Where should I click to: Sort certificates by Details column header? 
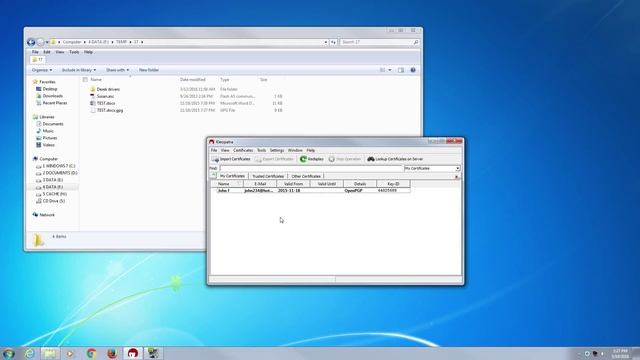click(x=360, y=184)
